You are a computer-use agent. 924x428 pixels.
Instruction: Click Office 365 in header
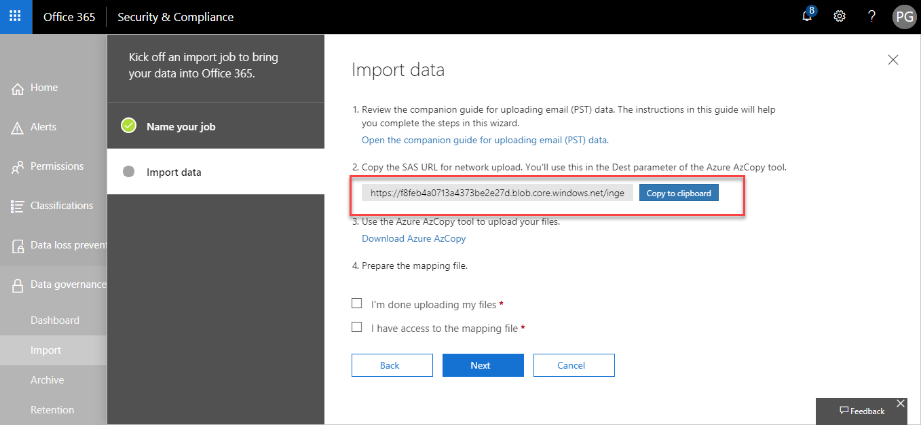tap(69, 17)
